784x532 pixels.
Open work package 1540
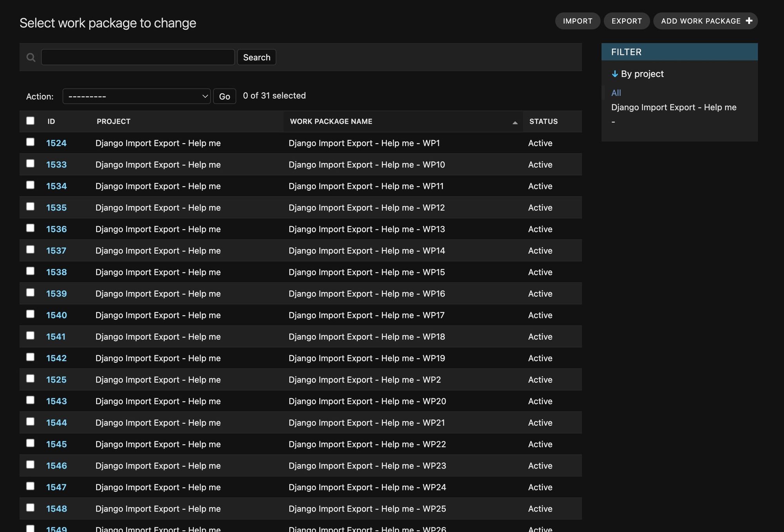tap(56, 315)
